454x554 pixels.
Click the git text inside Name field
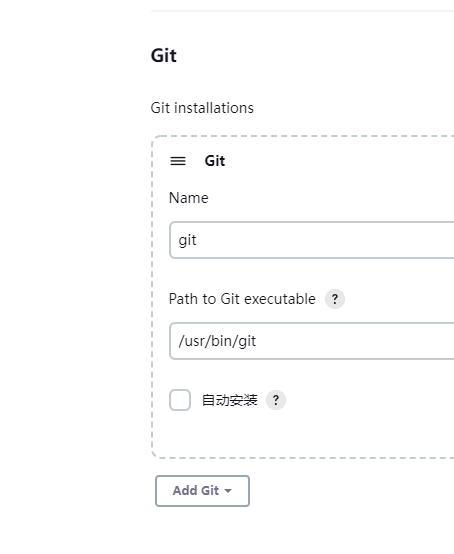pyautogui.click(x=187, y=241)
